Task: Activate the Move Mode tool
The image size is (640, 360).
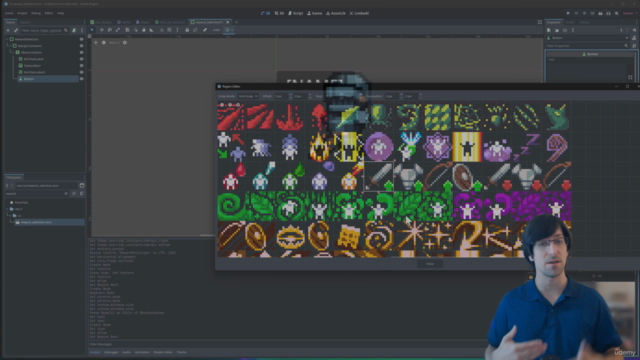Action: [102, 30]
